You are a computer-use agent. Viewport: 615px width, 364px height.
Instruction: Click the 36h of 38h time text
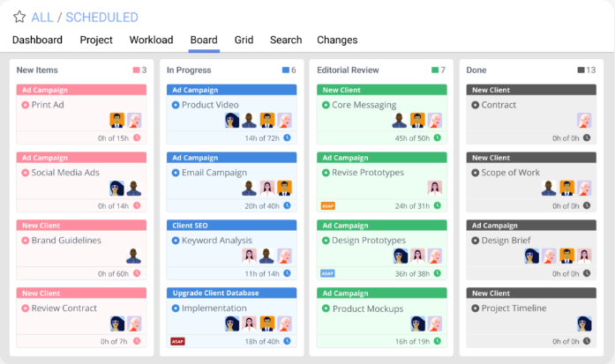412,274
